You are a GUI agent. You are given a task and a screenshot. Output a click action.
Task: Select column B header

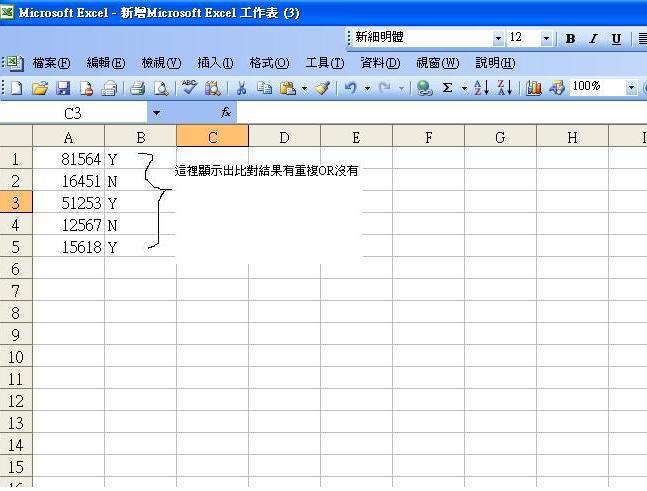click(x=141, y=137)
